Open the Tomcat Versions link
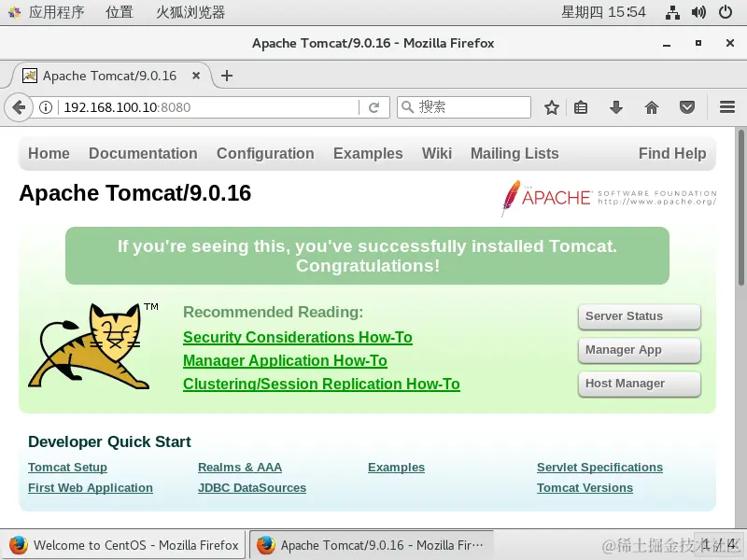This screenshot has height=560, width=747. [x=585, y=487]
